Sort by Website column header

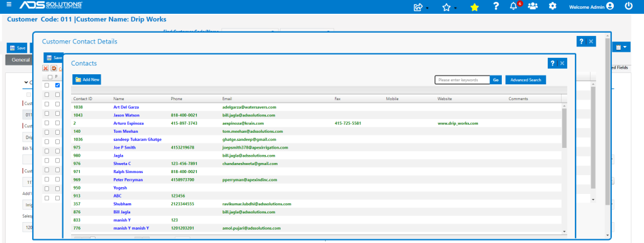[x=445, y=99]
